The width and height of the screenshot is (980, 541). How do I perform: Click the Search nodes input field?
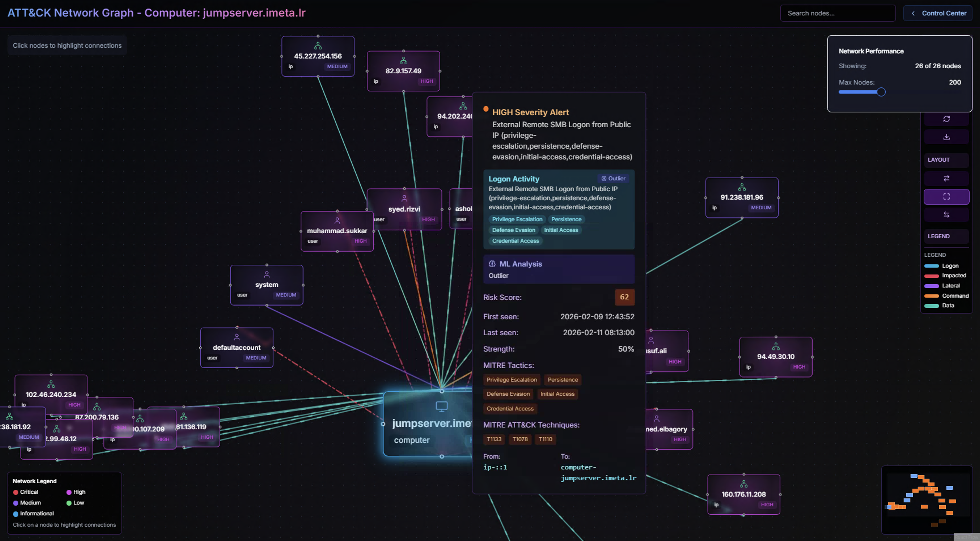coord(838,13)
